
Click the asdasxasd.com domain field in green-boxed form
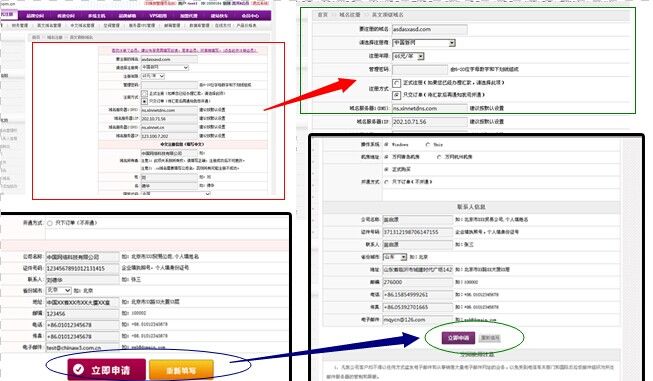429,30
